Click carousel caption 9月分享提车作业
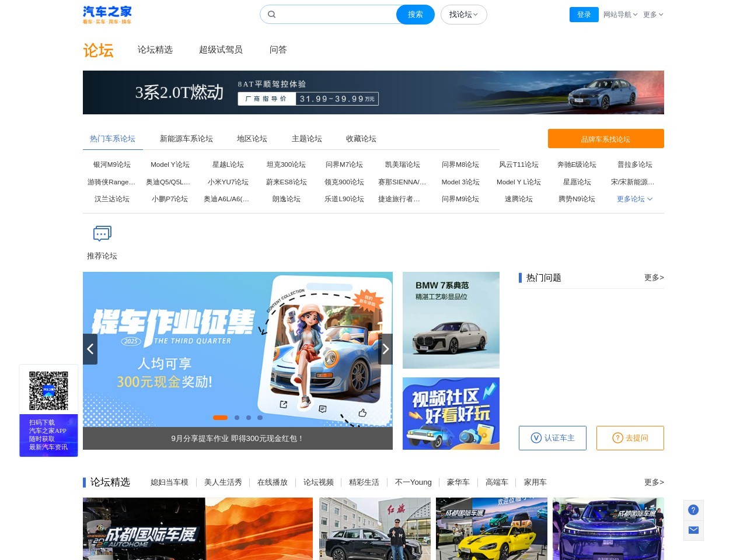The height and width of the screenshot is (560, 747). (x=238, y=438)
